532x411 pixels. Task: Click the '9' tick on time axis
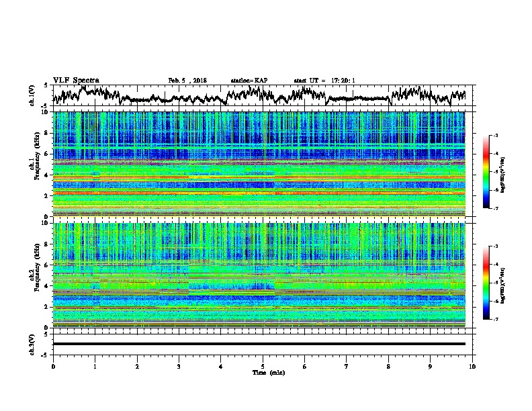(x=430, y=367)
